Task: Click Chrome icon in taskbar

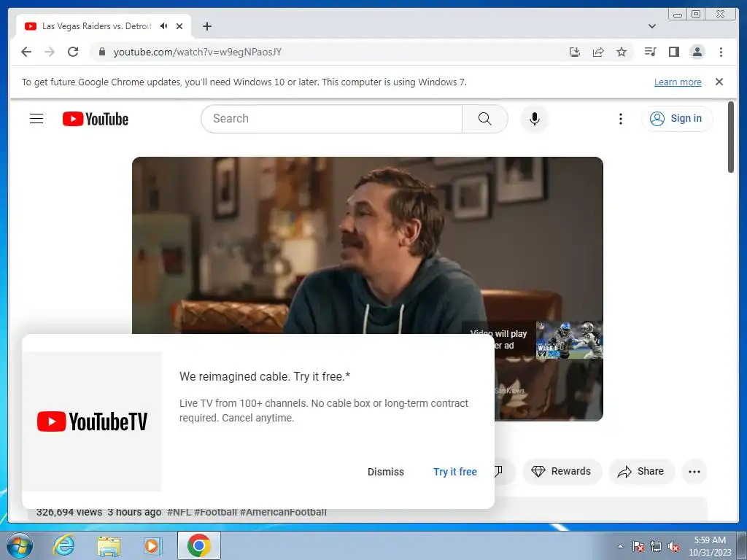Action: [199, 545]
